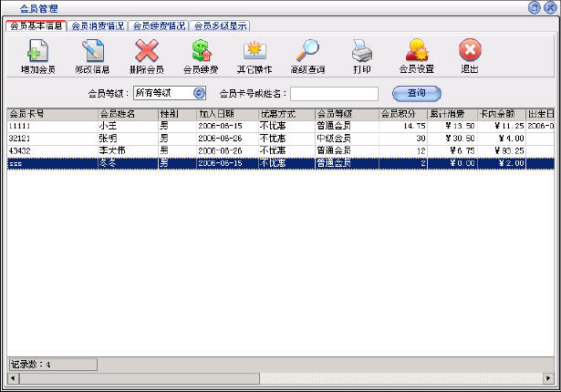561x392 pixels.
Task: Click the 会员卡号或姓名 input field
Action: [334, 93]
